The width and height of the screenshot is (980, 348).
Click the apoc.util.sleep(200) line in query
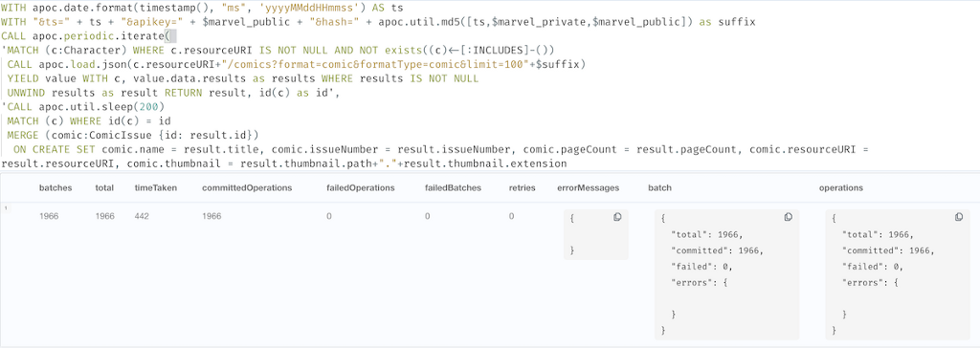click(83, 106)
